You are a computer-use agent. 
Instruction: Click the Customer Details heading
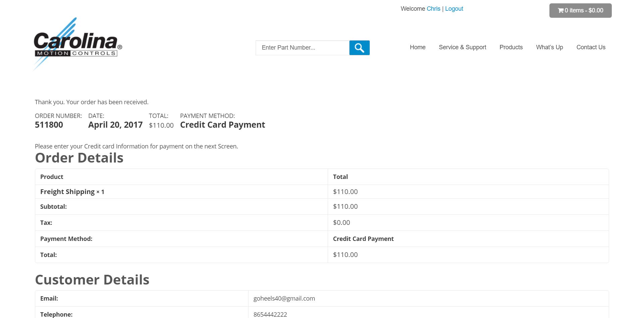pos(92,280)
